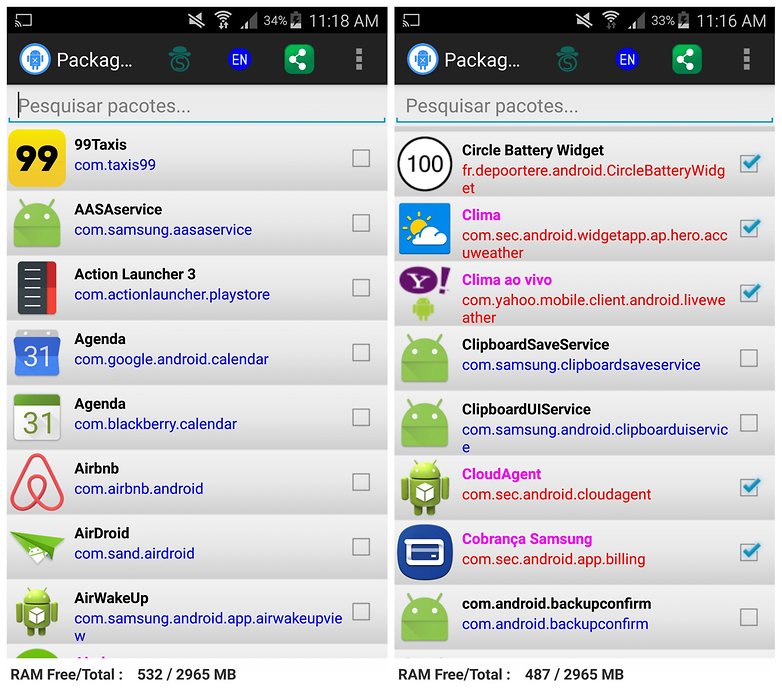Tap the Clima weather sun-cloud icon

425,228
